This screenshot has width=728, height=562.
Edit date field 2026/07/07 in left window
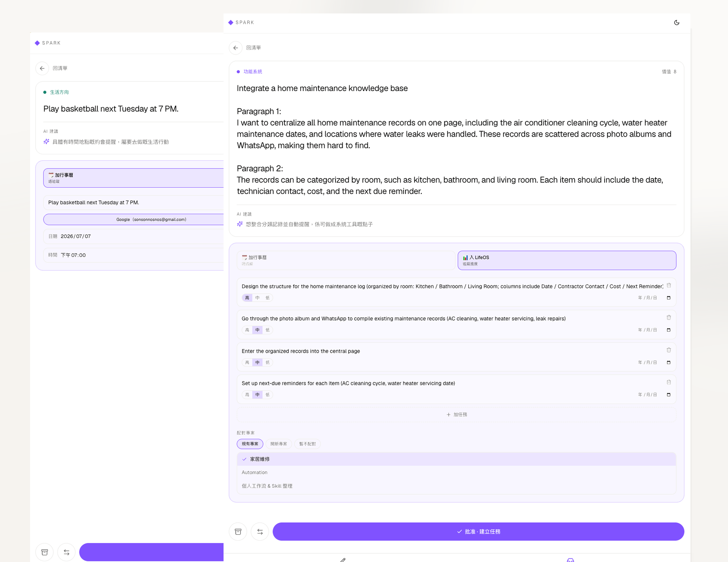pyautogui.click(x=133, y=236)
